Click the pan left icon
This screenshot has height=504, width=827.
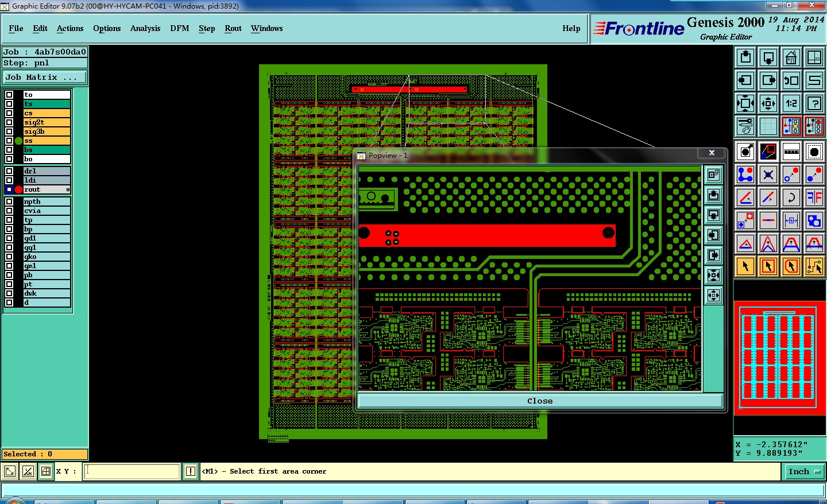pyautogui.click(x=745, y=80)
